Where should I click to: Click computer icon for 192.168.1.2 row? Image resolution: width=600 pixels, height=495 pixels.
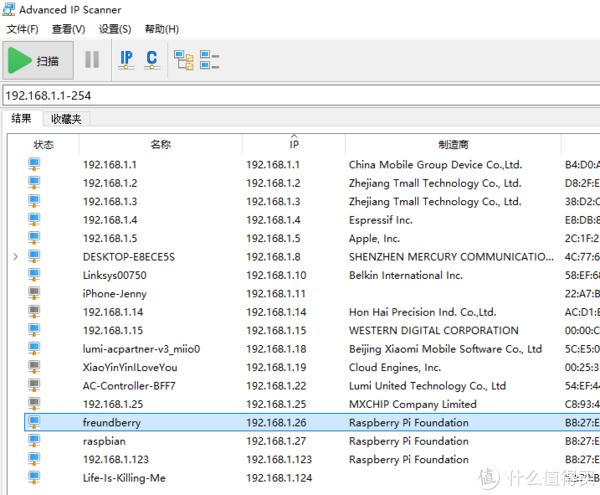click(x=34, y=182)
